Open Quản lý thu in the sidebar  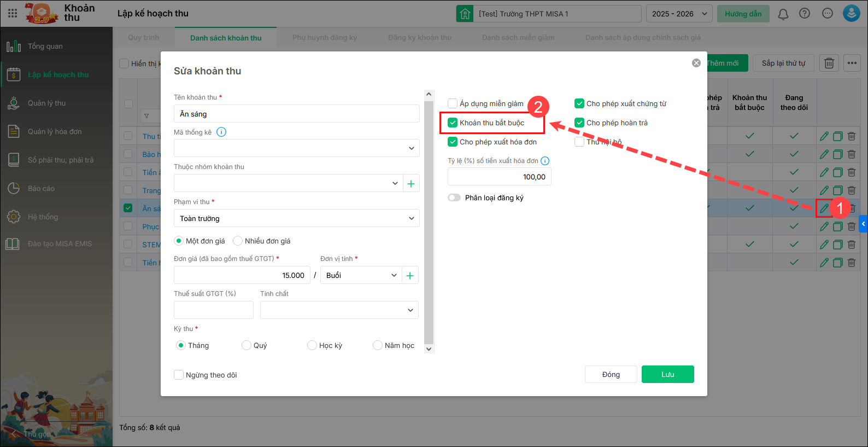click(46, 103)
